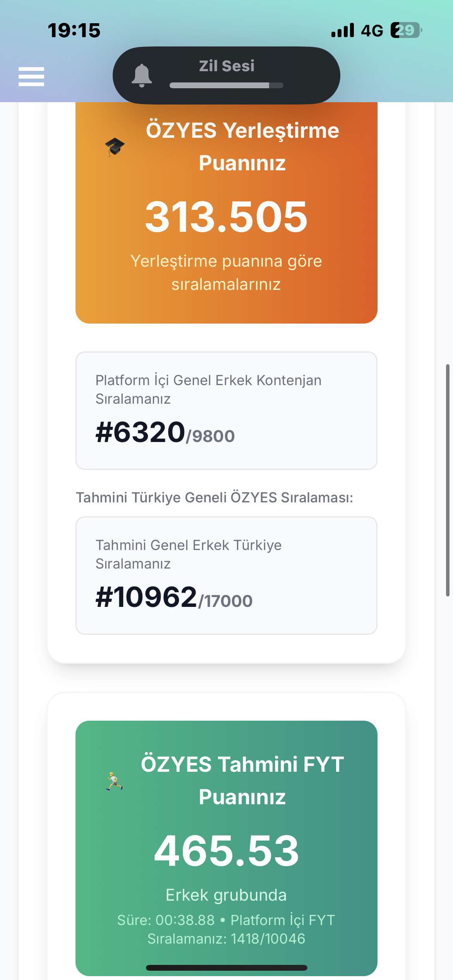Click the page scrollbar on right edge
Screen dimensions: 453x980
point(448,480)
